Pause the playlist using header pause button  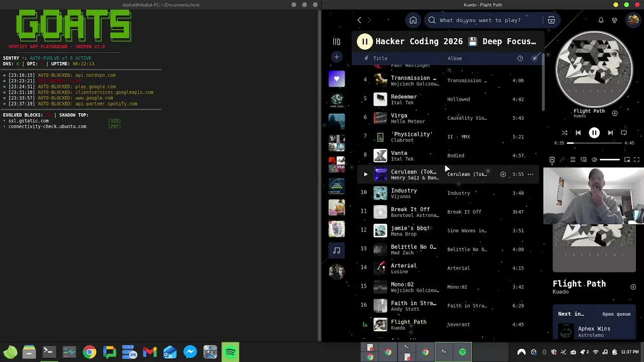tap(365, 41)
